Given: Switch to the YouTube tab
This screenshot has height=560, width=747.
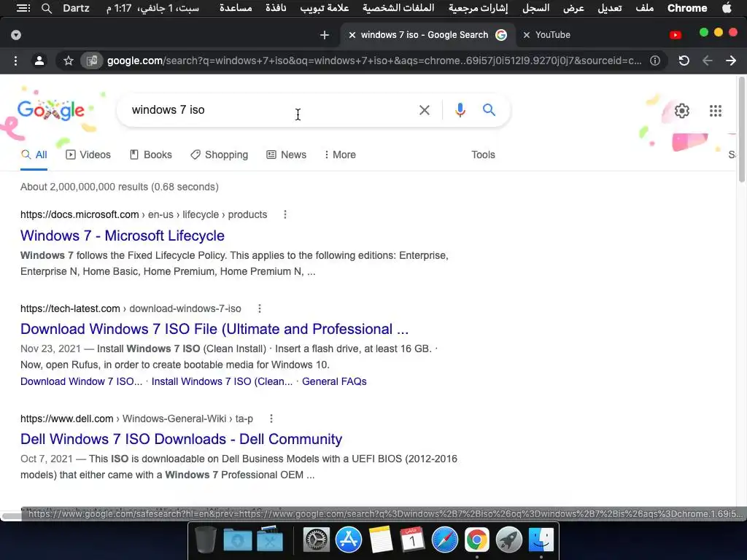Looking at the screenshot, I should 553,35.
